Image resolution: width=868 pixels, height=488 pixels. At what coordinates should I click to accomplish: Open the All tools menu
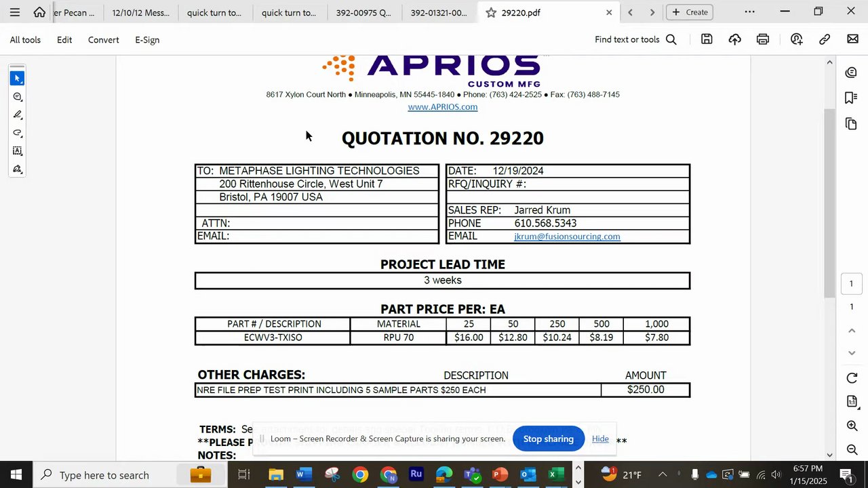pyautogui.click(x=25, y=39)
